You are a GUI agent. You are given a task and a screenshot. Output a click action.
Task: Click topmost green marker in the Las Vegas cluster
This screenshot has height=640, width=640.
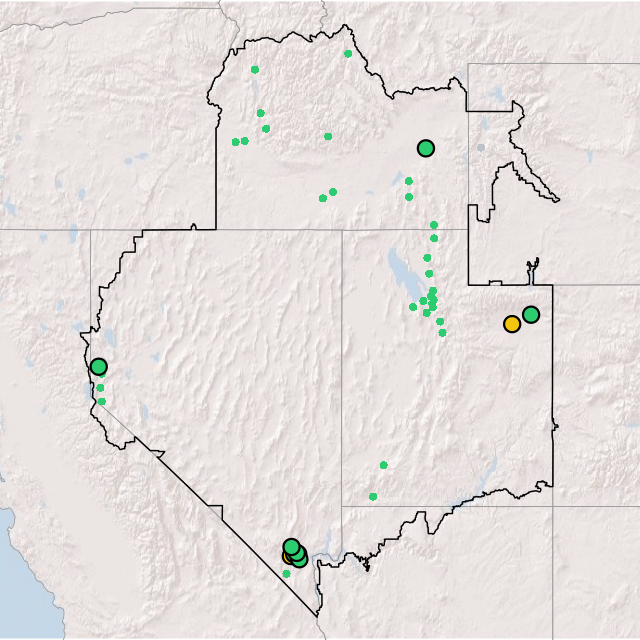pos(291,547)
